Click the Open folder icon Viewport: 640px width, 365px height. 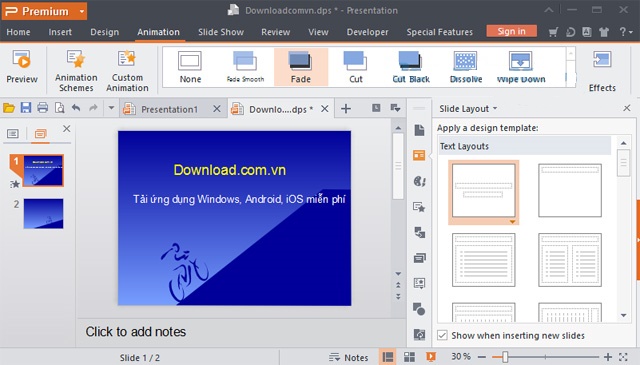coord(9,108)
